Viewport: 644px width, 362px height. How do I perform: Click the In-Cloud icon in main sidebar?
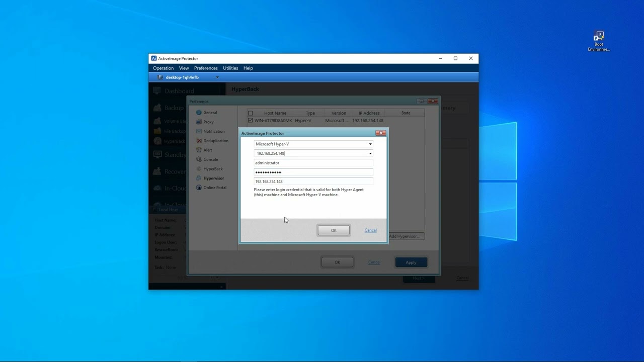[x=157, y=188]
